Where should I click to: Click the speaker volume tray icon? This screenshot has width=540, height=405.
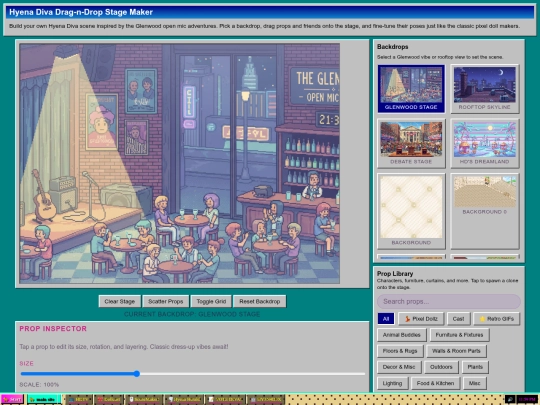(510, 399)
